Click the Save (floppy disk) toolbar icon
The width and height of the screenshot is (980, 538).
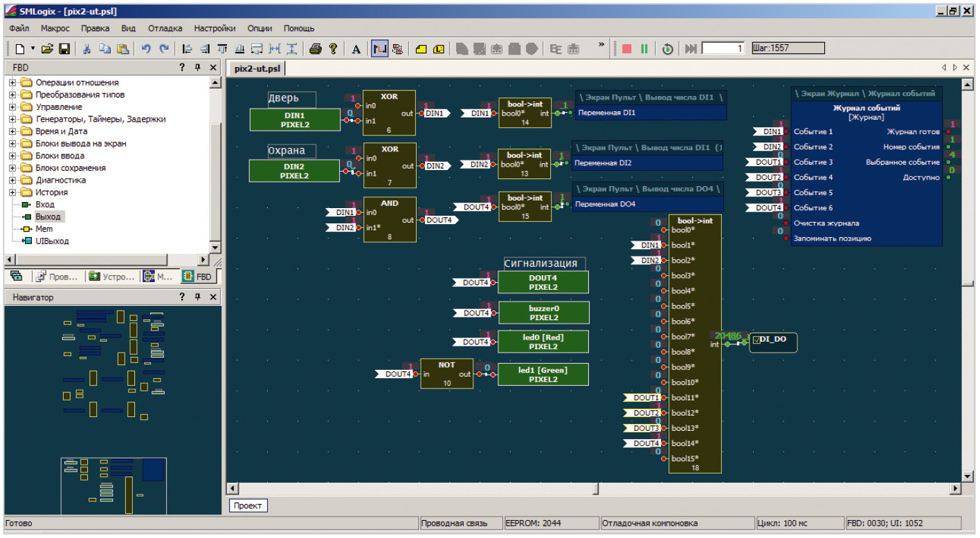64,49
